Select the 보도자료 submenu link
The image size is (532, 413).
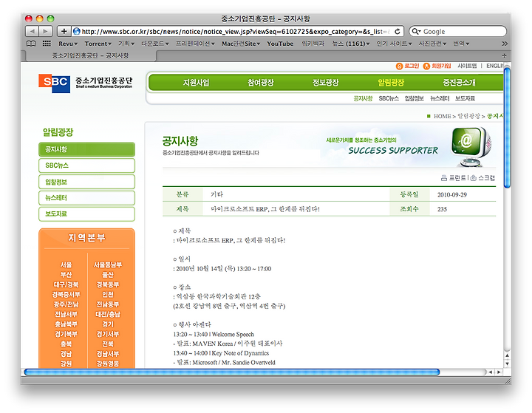coord(465,98)
